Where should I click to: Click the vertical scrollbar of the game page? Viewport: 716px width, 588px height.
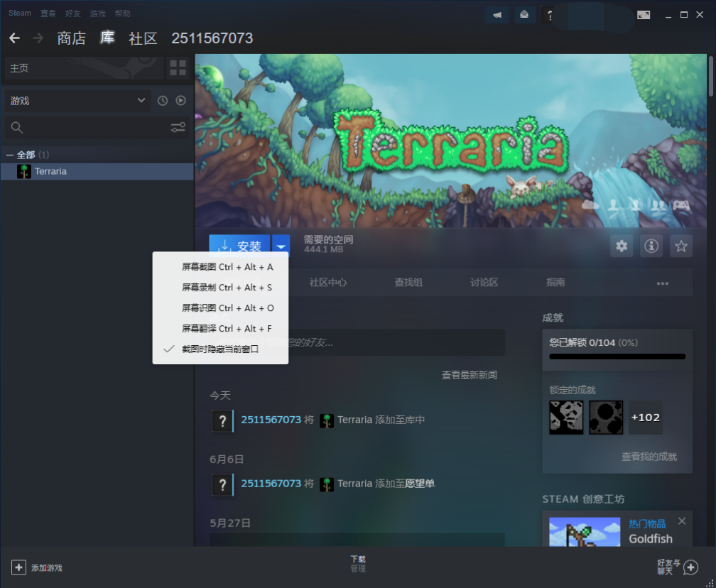tap(711, 75)
